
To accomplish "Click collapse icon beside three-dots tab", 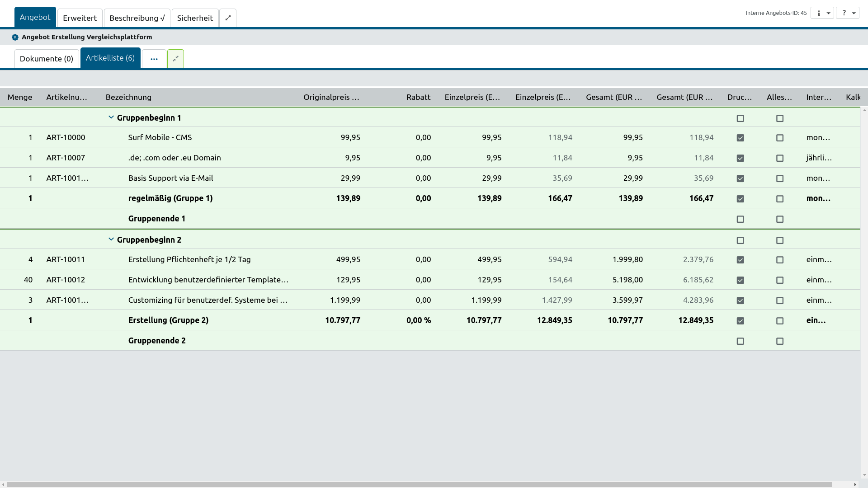I will coord(175,59).
